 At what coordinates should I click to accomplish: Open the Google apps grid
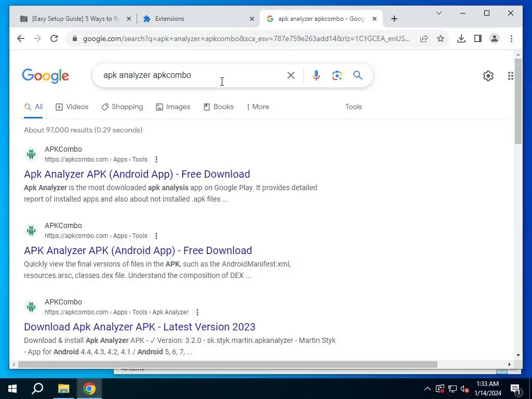[x=510, y=76]
